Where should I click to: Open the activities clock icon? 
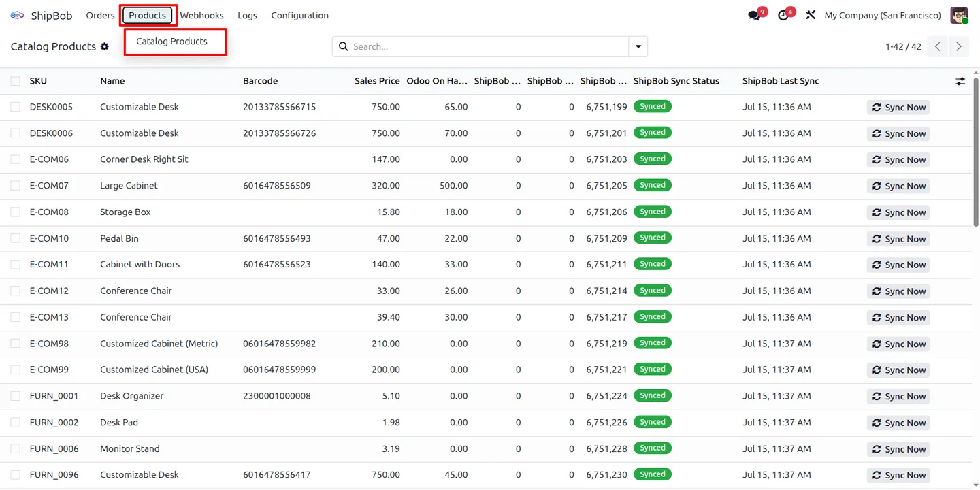point(783,15)
